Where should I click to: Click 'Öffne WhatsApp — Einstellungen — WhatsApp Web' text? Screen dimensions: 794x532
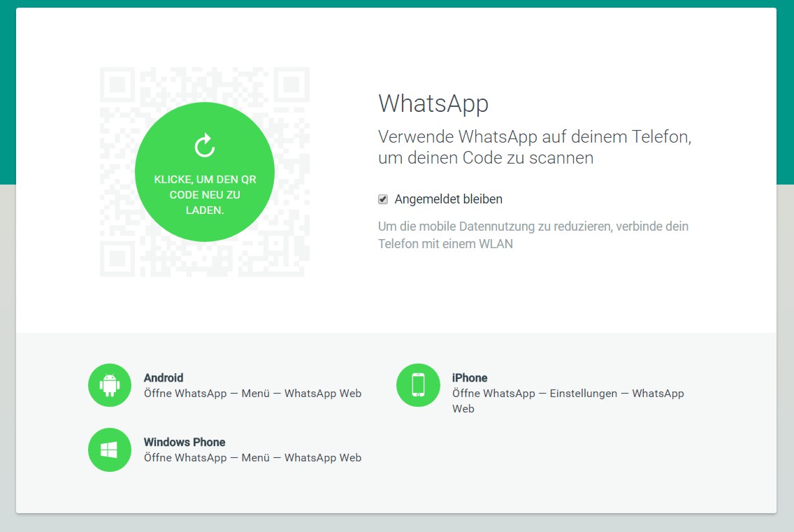pyautogui.click(x=568, y=401)
